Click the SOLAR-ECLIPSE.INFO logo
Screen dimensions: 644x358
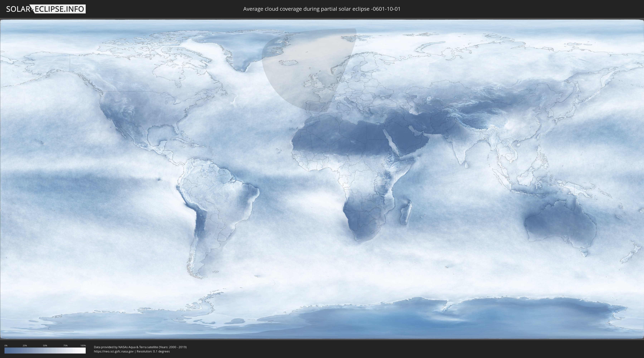tap(45, 9)
